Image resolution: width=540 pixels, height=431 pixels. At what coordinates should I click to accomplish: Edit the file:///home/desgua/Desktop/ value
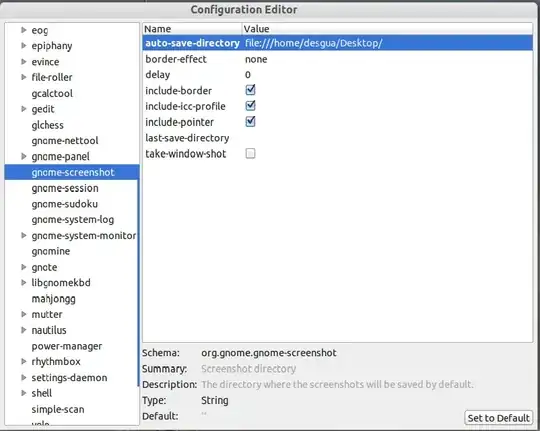tap(313, 43)
